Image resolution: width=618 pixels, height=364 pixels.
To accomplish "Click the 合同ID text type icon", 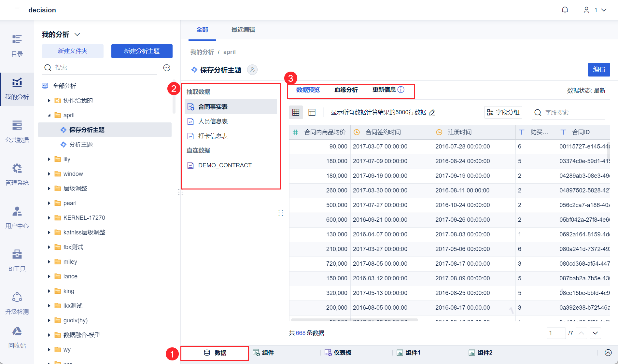I will (x=563, y=132).
